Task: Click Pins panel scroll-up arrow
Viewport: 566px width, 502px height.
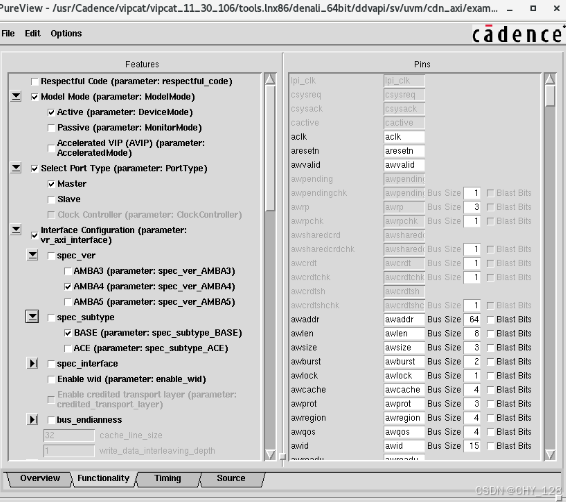Action: tap(550, 79)
